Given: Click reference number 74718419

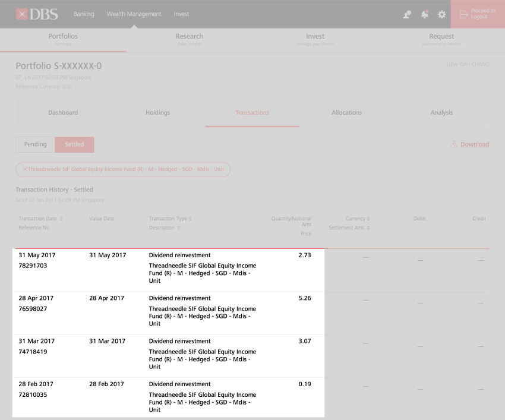Looking at the screenshot, I should click(33, 352).
